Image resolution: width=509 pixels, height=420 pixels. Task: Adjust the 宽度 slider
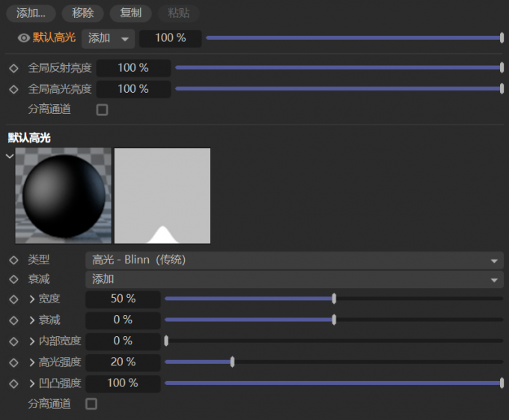pos(334,299)
